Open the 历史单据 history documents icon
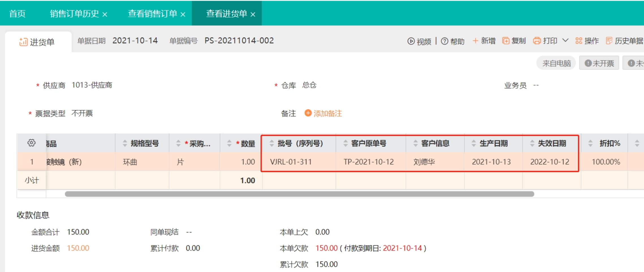Image resolution: width=644 pixels, height=272 pixels. (x=609, y=41)
